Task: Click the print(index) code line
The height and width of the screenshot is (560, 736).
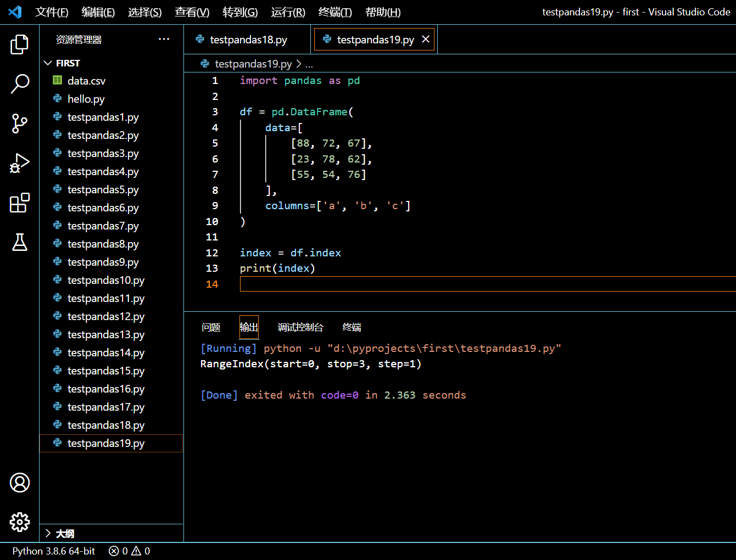Action: tap(277, 268)
